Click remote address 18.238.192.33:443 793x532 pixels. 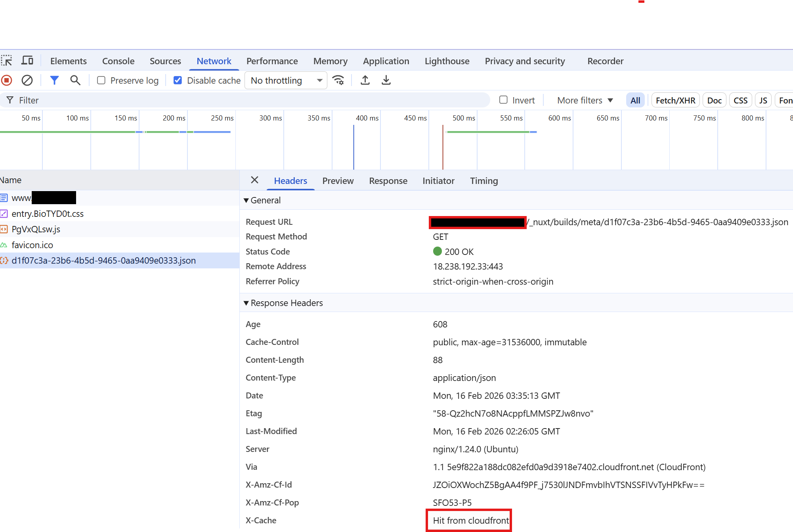coord(468,266)
